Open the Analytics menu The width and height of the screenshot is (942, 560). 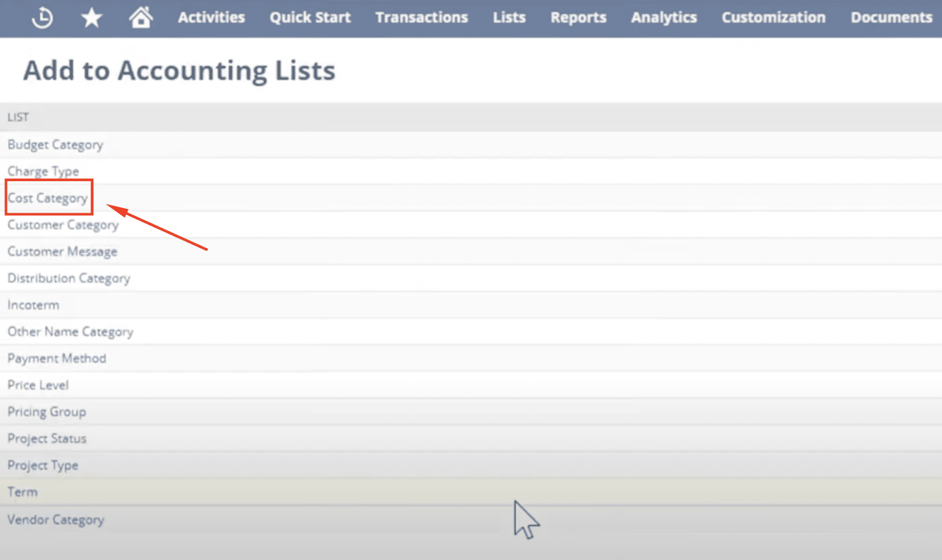(664, 17)
